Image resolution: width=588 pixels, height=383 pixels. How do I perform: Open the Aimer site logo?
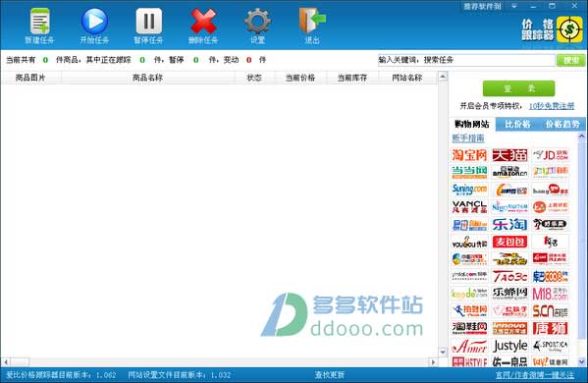(469, 346)
